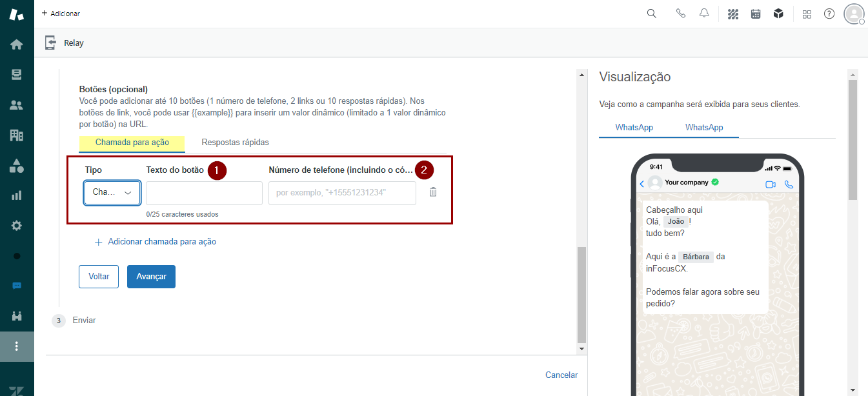
Task: Select the first WhatsApp preview tab
Action: [x=634, y=128]
